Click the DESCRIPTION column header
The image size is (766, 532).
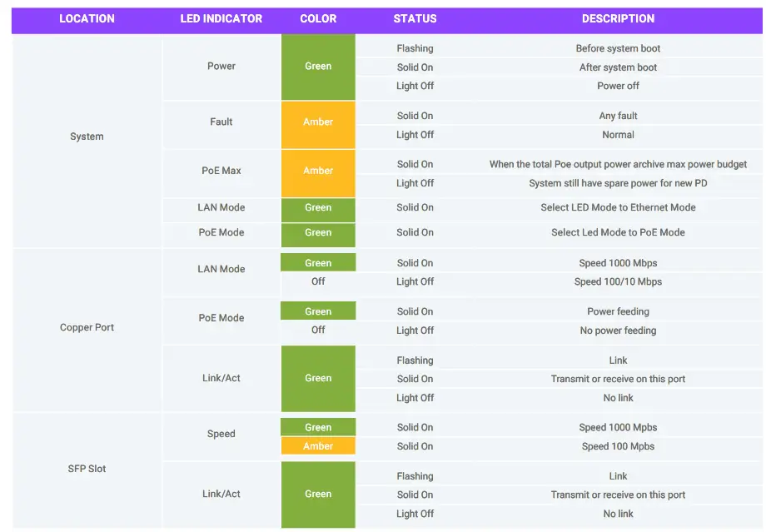(618, 18)
